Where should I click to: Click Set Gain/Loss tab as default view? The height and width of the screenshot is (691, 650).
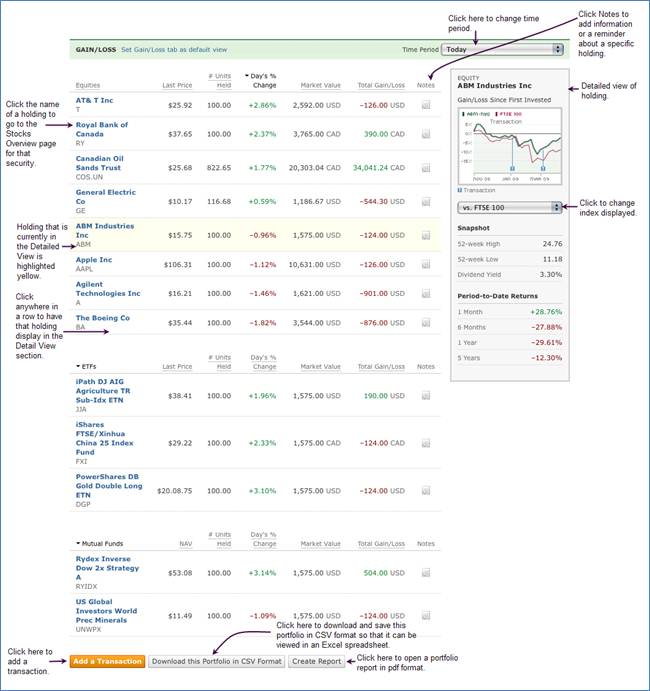[174, 49]
